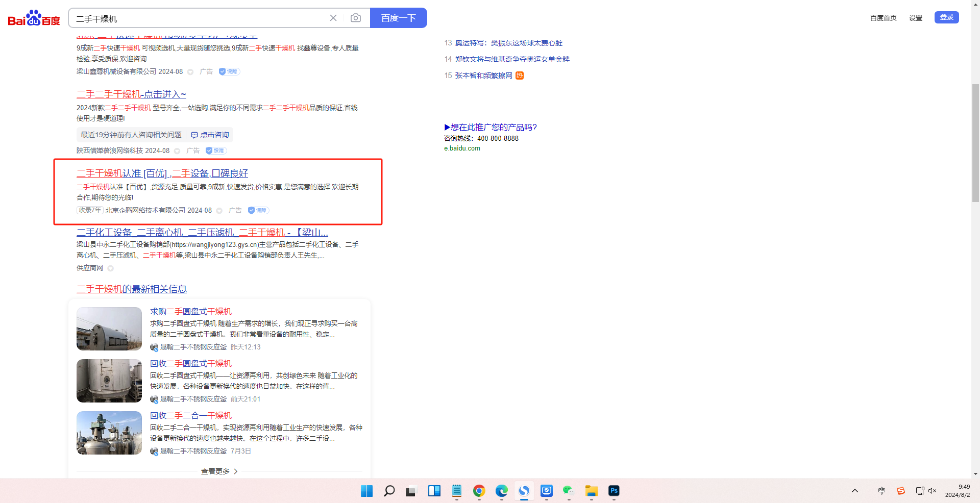Open WeChat from the taskbar

[569, 491]
